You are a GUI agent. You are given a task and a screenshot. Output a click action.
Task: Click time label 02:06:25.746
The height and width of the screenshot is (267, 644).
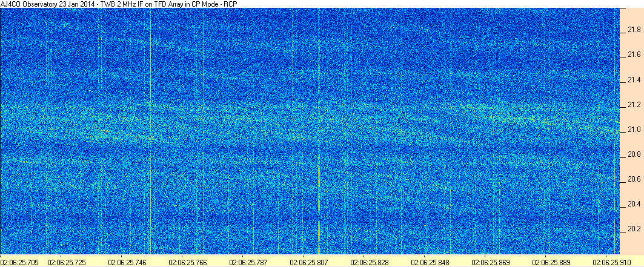(127, 262)
